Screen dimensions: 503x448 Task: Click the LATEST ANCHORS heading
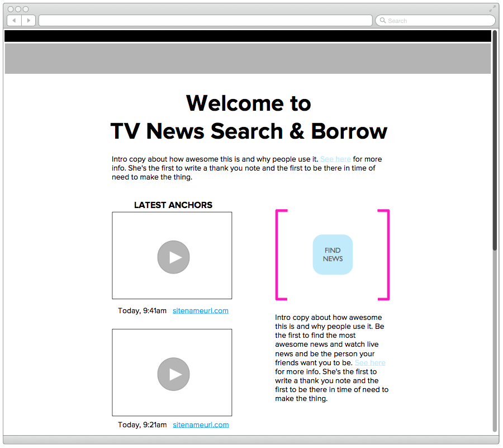173,205
